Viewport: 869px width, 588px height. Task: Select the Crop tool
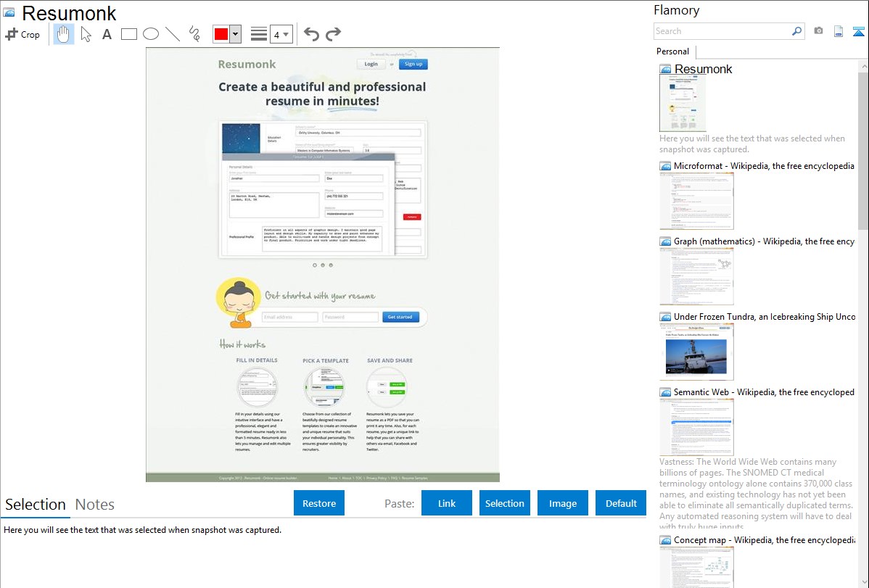point(22,34)
